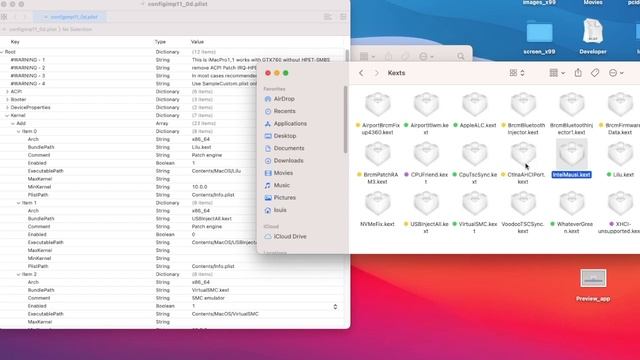Select WhateverGreen.kext file
The width and height of the screenshot is (640, 360).
(572, 212)
